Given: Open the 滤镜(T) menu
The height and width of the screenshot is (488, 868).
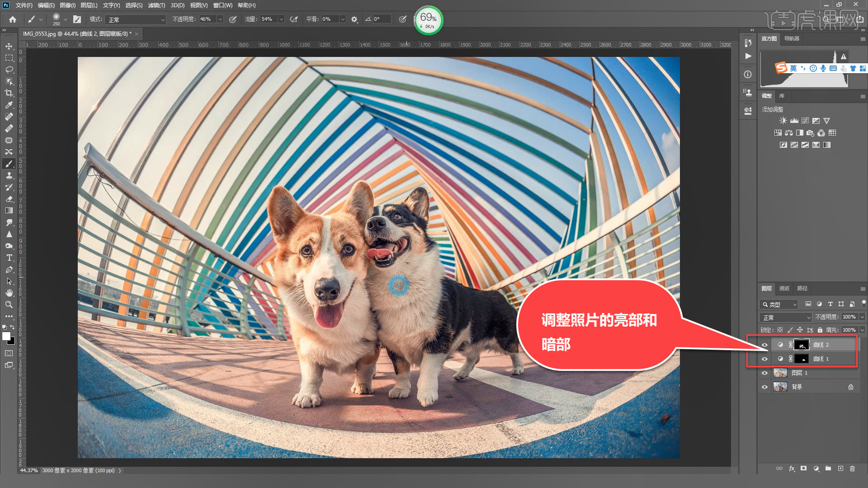Looking at the screenshot, I should (156, 5).
